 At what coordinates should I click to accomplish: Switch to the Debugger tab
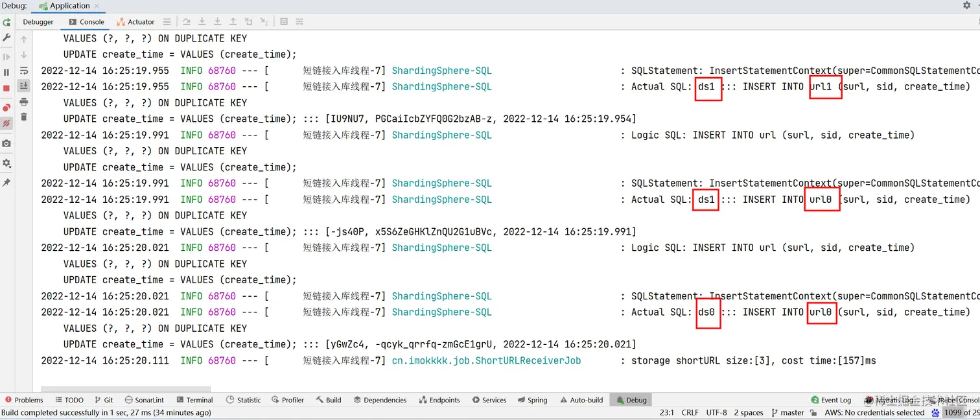38,22
